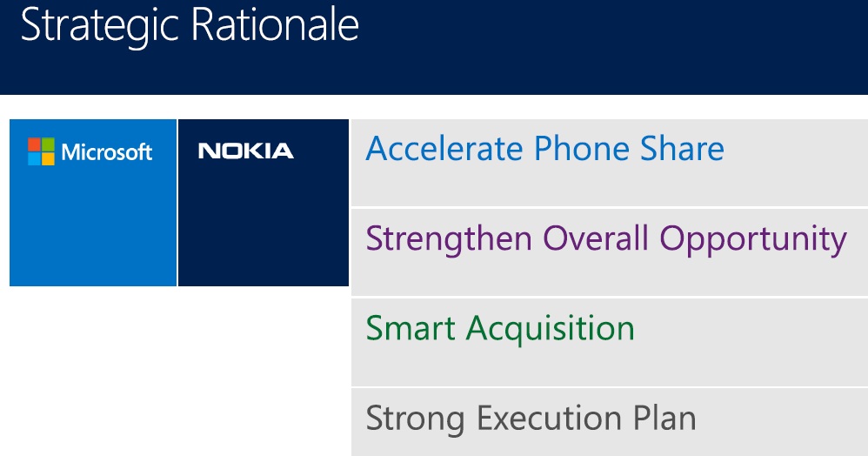Click the word "Accelerate" in blue text

[444, 149]
